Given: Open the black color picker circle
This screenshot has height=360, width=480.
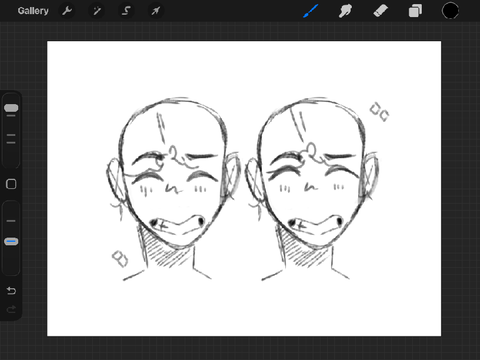Looking at the screenshot, I should point(450,11).
